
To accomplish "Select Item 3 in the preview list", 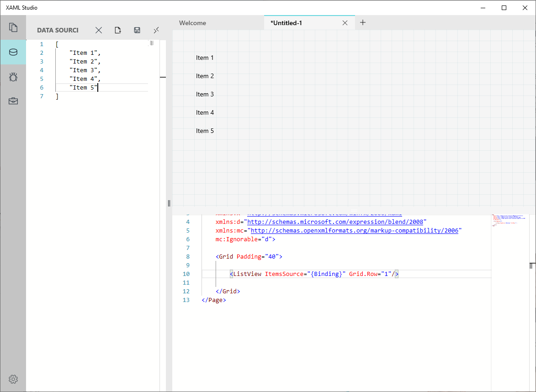I will (205, 94).
